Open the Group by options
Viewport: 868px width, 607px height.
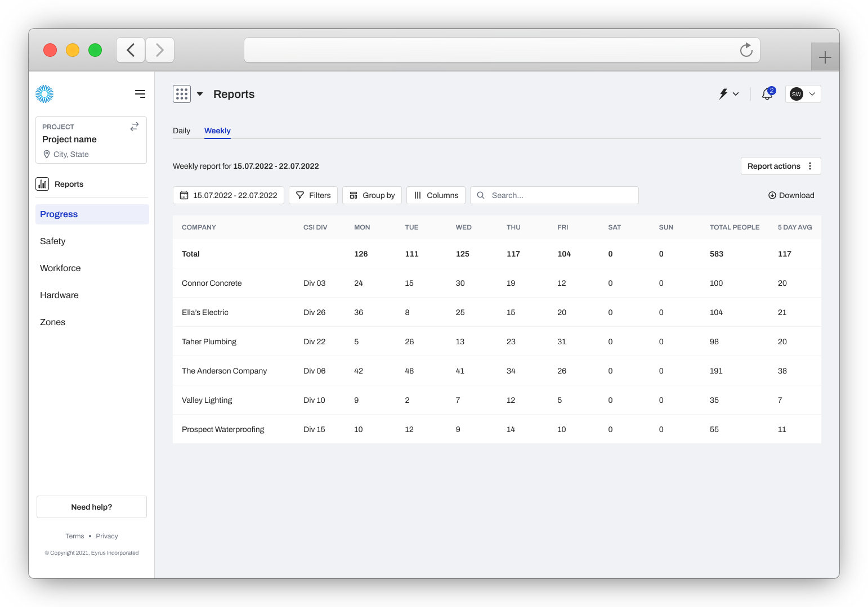[372, 195]
